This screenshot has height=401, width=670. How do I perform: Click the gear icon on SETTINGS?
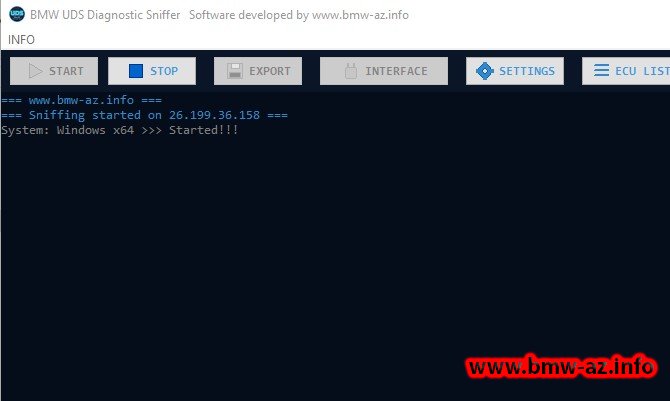point(485,71)
